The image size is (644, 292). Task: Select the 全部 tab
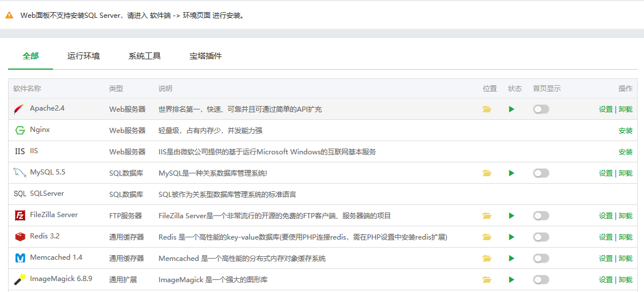(31, 56)
